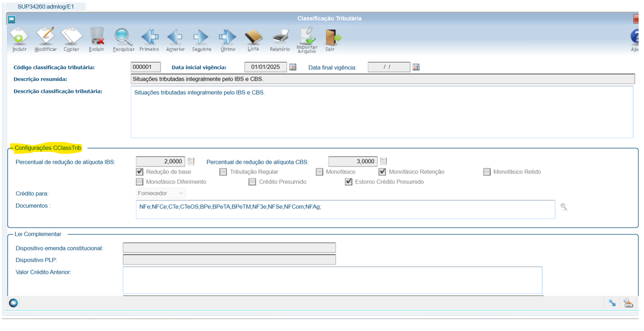
Task: Click CBS redução percentual field
Action: 353,161
